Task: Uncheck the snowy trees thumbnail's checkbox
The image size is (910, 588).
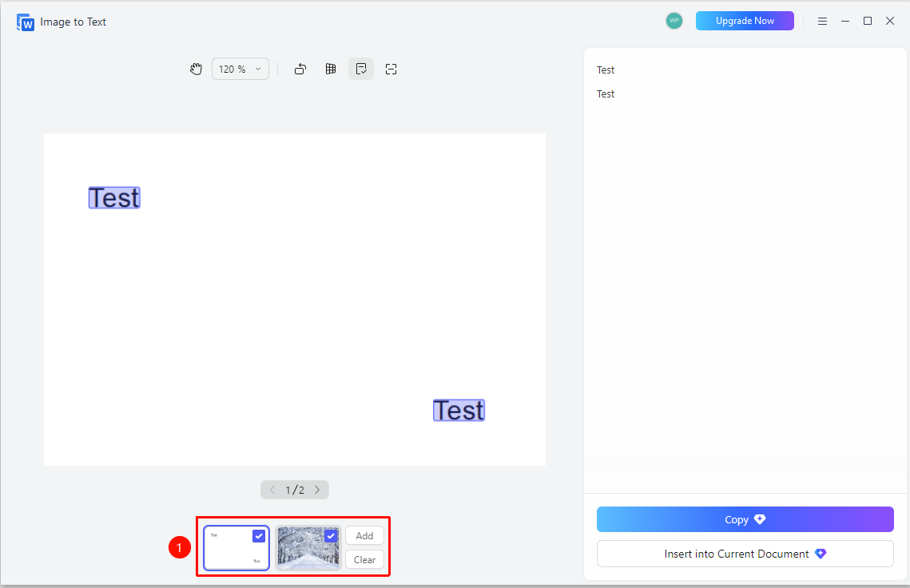Action: 331,536
